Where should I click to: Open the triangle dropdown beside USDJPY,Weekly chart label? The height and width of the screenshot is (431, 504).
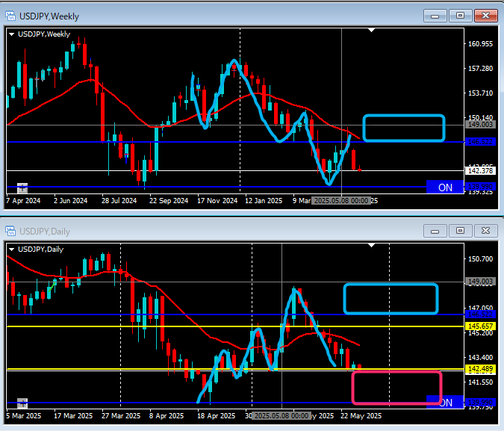[11, 34]
